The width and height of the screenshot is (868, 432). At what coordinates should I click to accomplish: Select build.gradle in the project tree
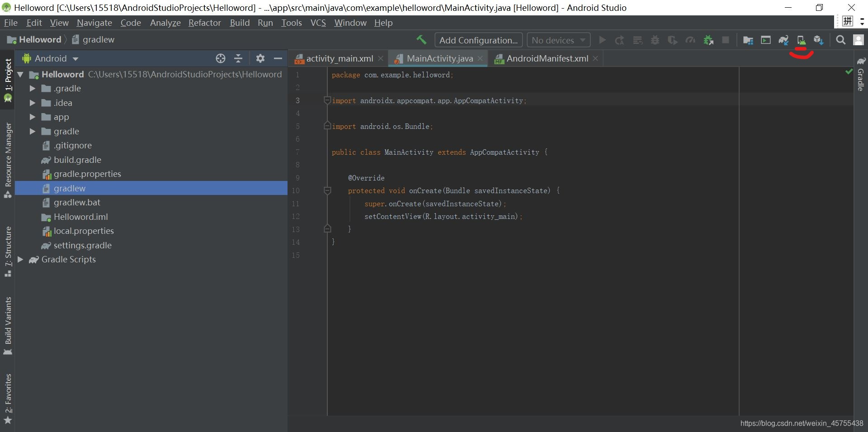77,160
